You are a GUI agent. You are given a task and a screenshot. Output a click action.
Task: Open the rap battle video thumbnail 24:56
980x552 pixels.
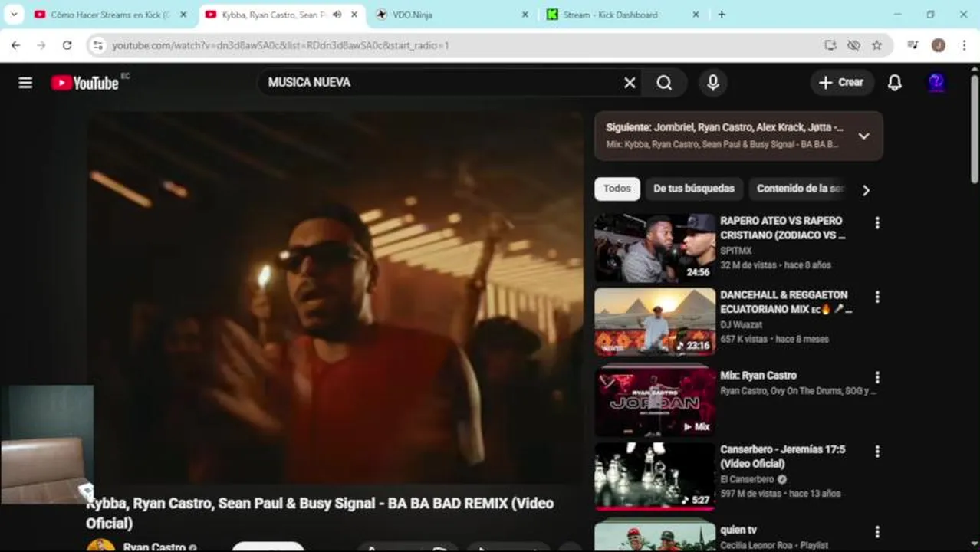[x=655, y=248]
